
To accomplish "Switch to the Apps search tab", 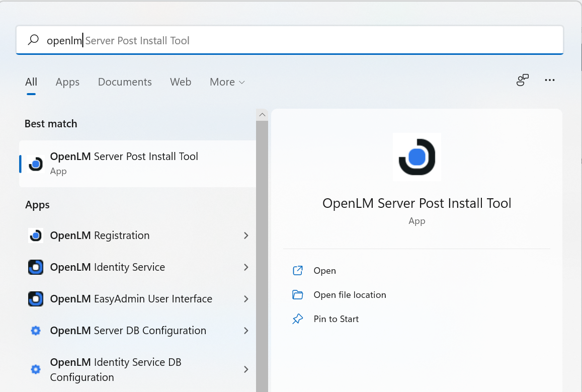I will click(x=67, y=82).
